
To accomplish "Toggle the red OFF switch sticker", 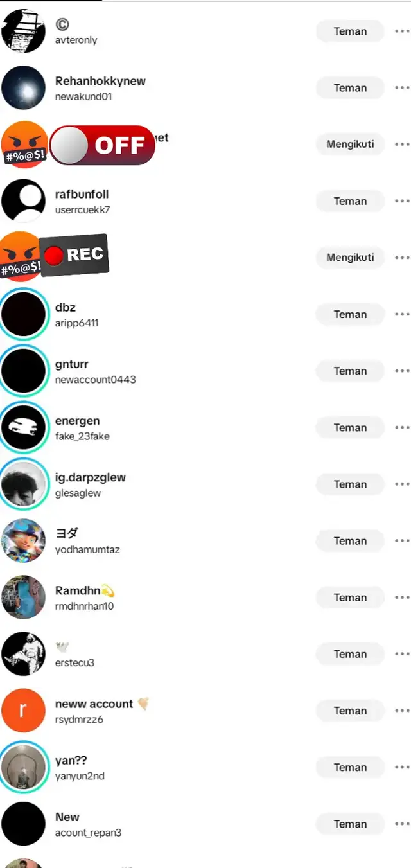I will click(x=102, y=145).
